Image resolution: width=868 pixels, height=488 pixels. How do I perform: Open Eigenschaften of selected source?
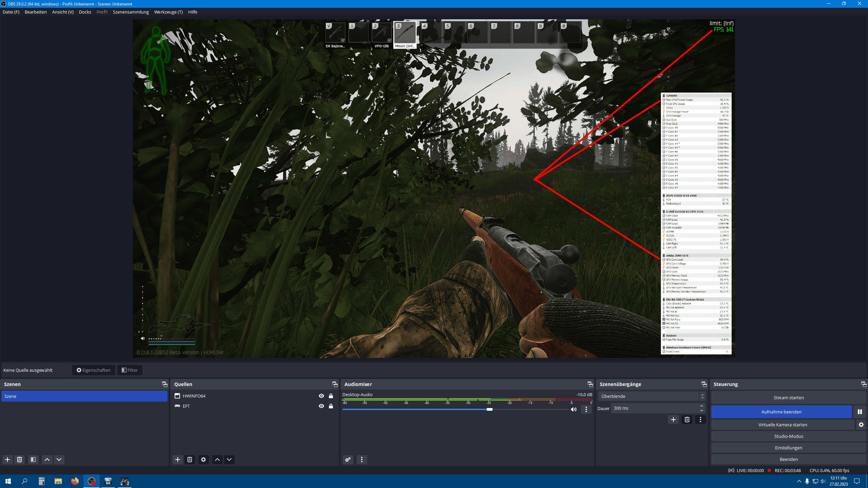(94, 370)
